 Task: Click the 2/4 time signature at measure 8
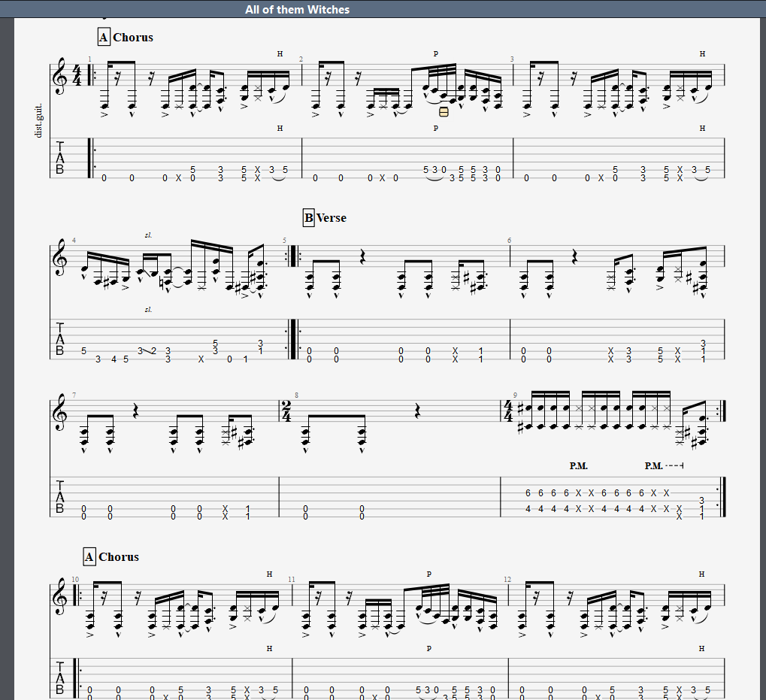tap(286, 412)
